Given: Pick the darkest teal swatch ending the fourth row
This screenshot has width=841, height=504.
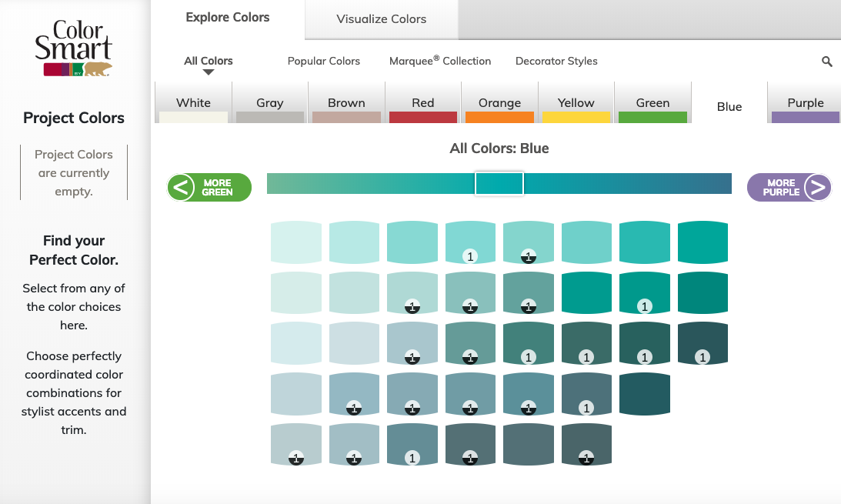Looking at the screenshot, I should [x=644, y=394].
